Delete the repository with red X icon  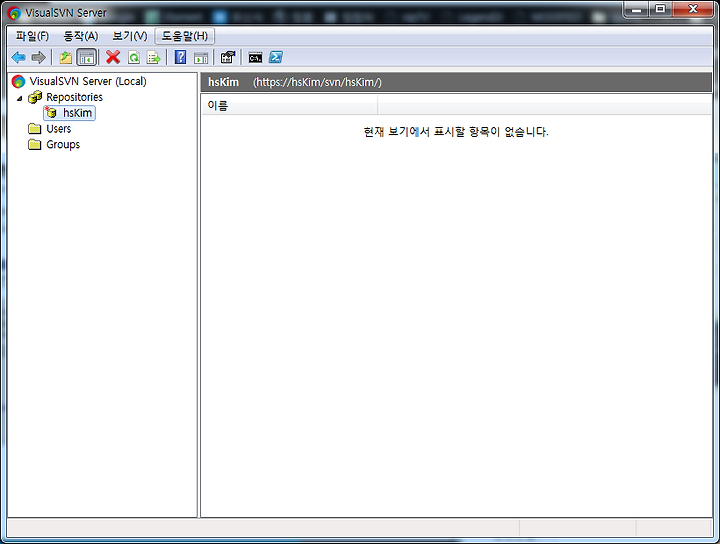point(112,57)
